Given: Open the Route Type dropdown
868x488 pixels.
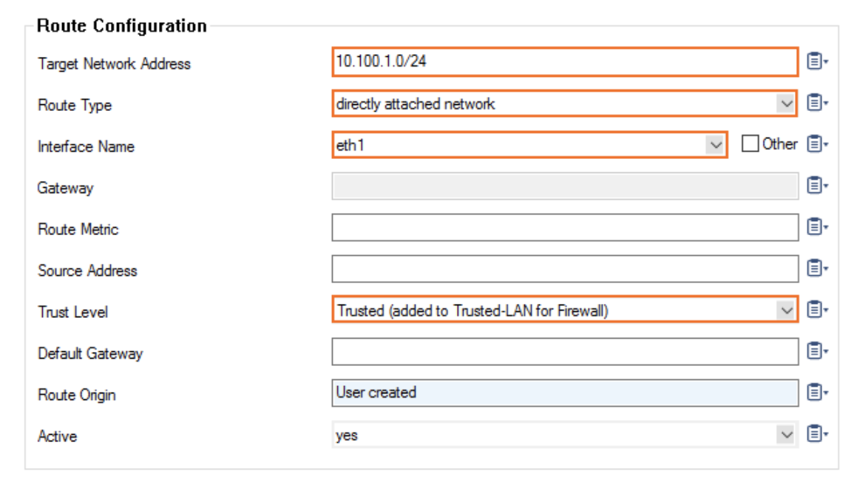Looking at the screenshot, I should coord(786,104).
